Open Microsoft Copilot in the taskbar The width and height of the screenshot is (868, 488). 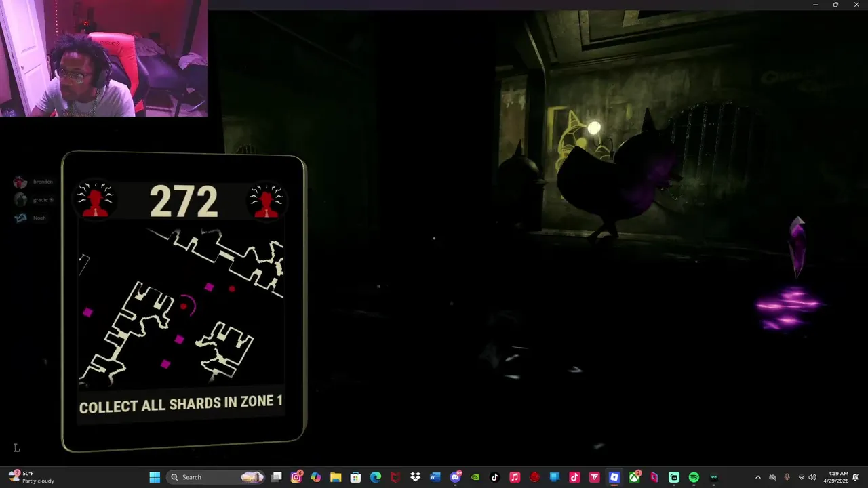coord(316,477)
